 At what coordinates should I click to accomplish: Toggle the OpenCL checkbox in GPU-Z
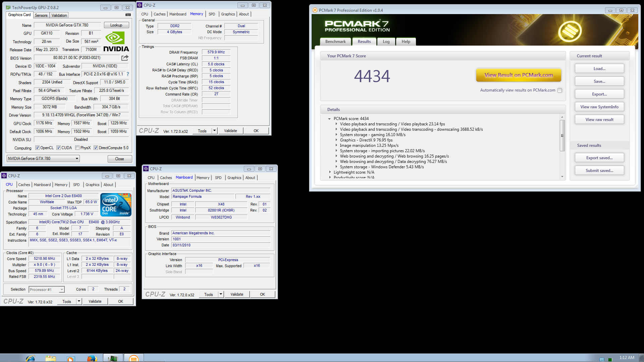38,148
